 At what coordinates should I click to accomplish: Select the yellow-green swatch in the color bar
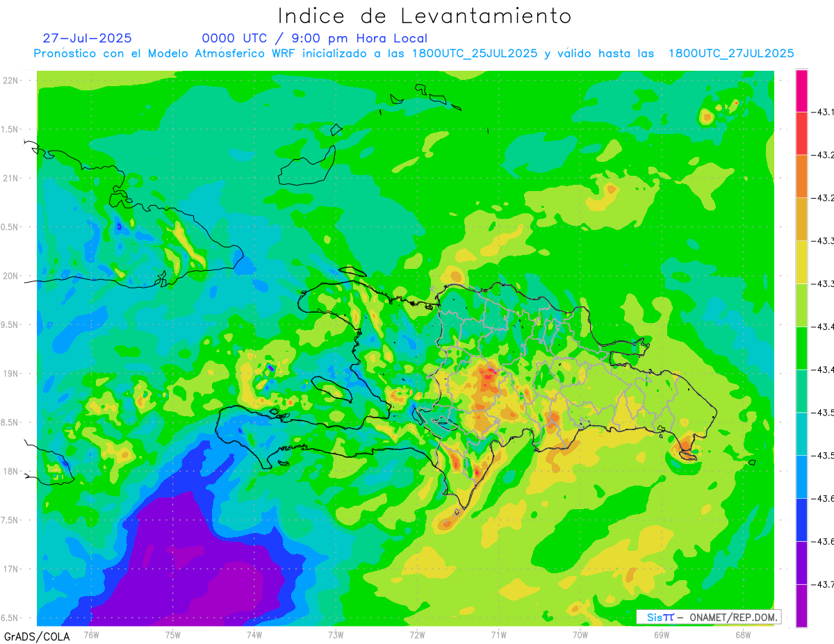point(801,306)
